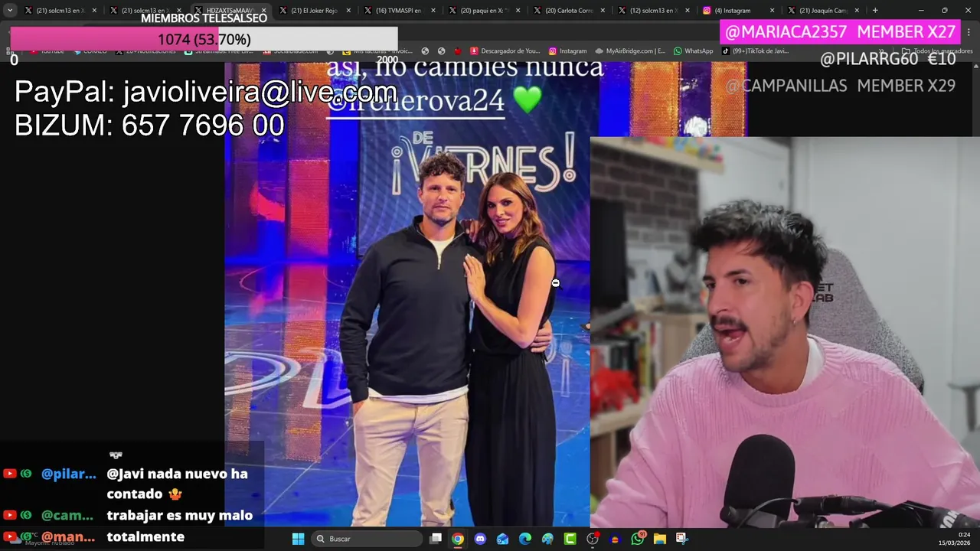Open the Outlook mail taskbar icon

pos(502,539)
